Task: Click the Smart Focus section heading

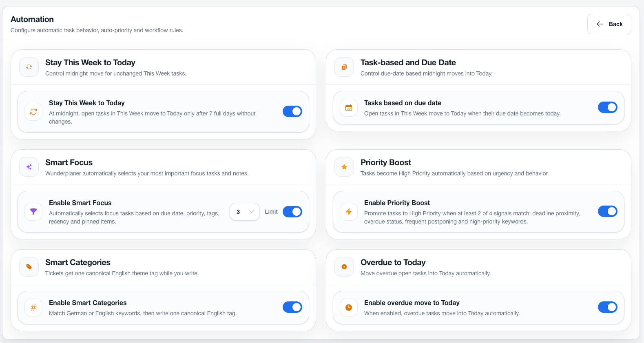Action: click(x=69, y=162)
